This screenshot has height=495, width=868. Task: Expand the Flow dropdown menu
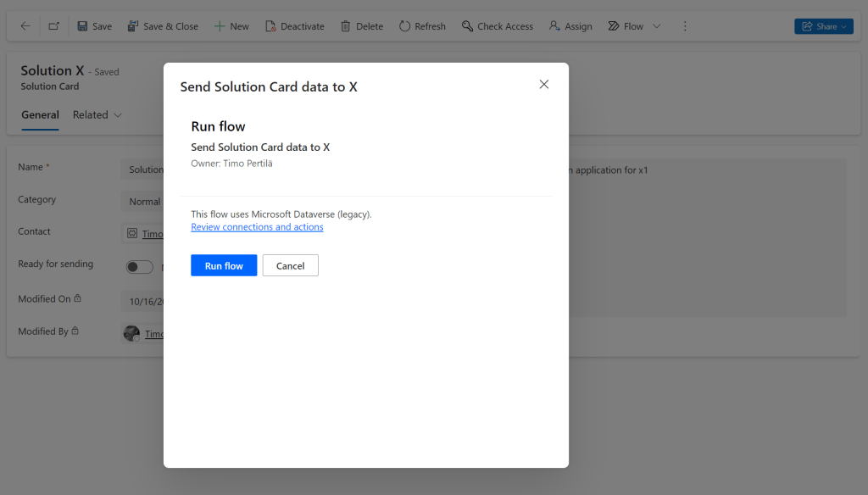[x=657, y=26]
